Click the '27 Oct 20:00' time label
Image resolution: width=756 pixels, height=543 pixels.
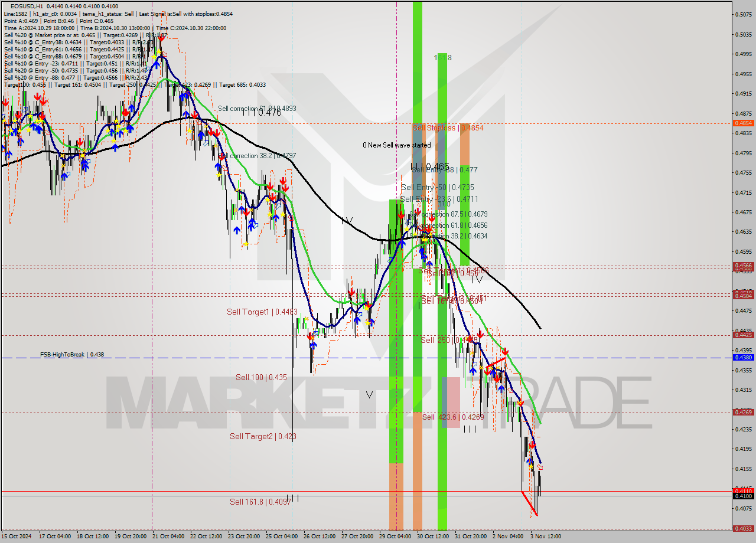(x=357, y=537)
